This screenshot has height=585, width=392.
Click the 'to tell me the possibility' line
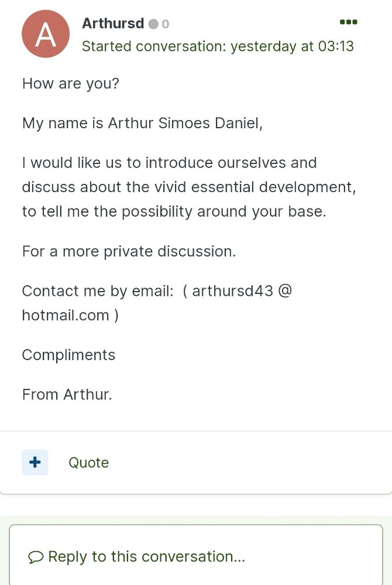[x=174, y=211]
